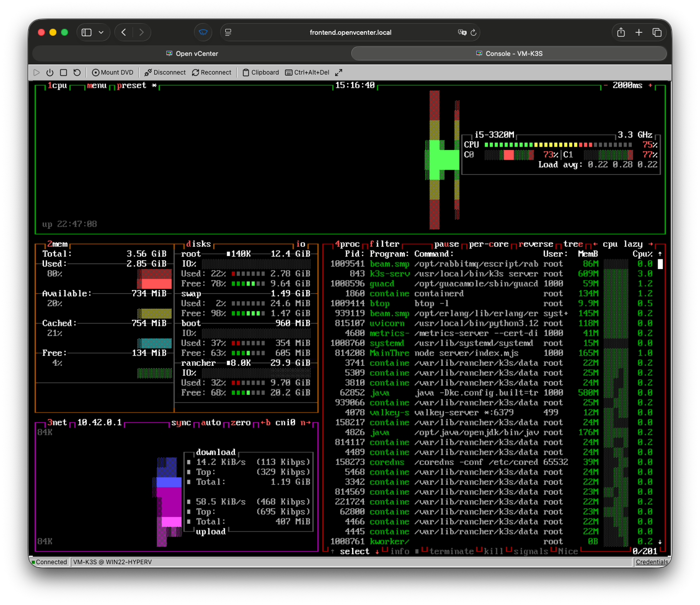This screenshot has height=605, width=700.
Task: Toggle the 1cpu box label
Action: coord(57,86)
